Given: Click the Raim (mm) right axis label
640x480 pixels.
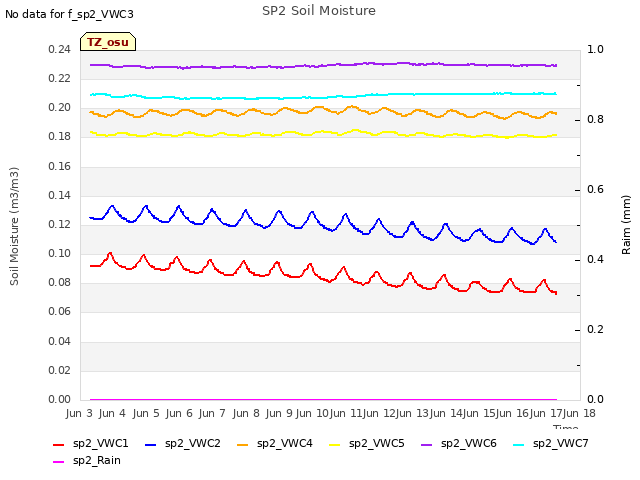Looking at the screenshot, I should point(626,225).
